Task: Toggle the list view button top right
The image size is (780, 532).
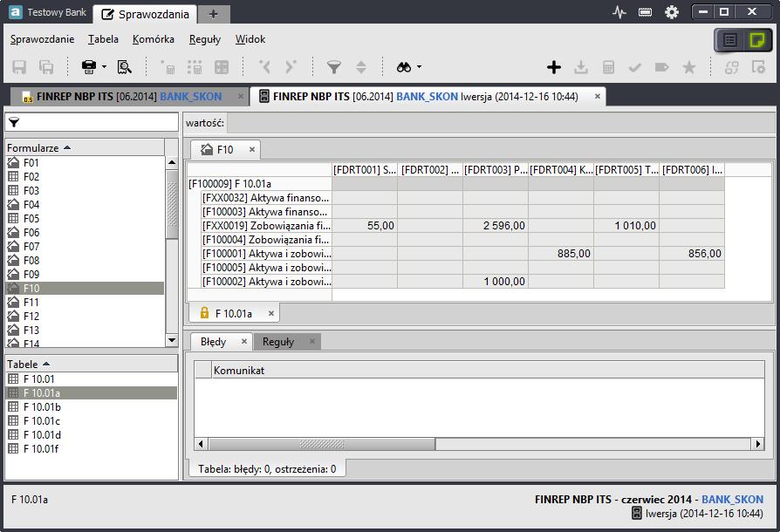Action: pos(729,40)
